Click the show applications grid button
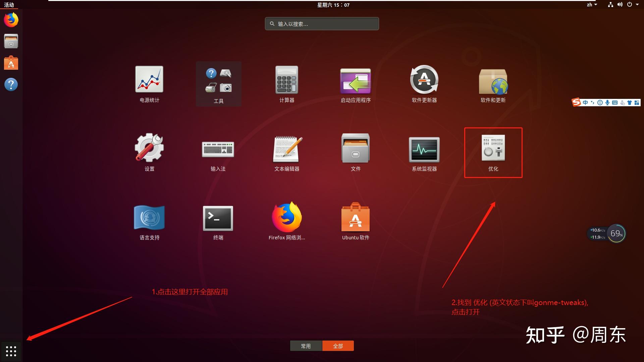644x362 pixels. 11,351
